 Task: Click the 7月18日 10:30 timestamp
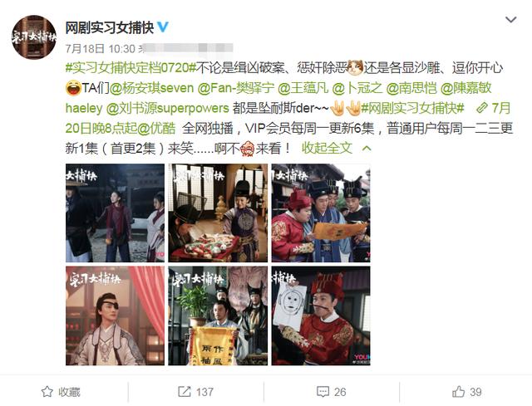100,49
